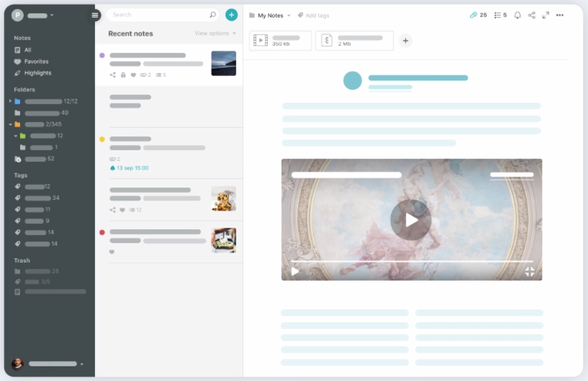The height and width of the screenshot is (381, 588).
Task: Open the 2 Mb zip archive attachment
Action: point(354,41)
